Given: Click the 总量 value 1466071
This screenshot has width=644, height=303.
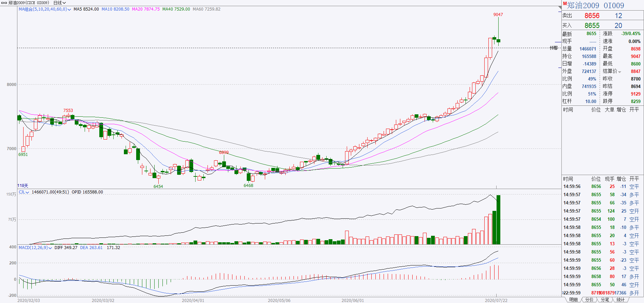Looking at the screenshot, I should [588, 49].
